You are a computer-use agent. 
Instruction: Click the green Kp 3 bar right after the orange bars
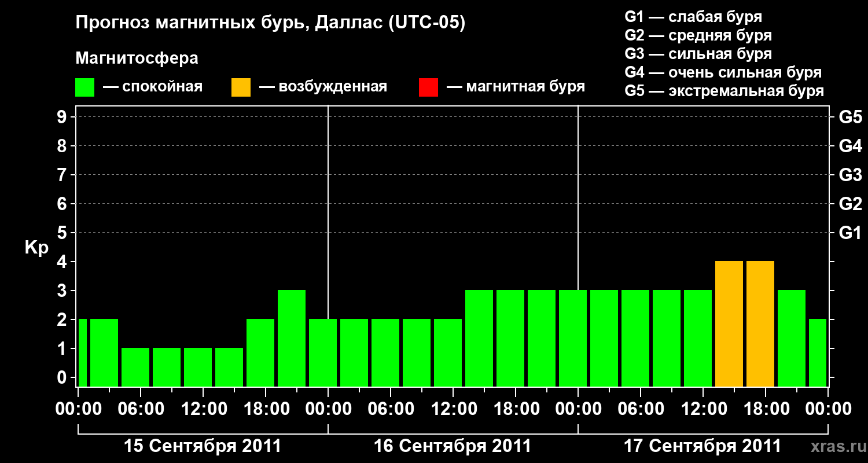[792, 338]
